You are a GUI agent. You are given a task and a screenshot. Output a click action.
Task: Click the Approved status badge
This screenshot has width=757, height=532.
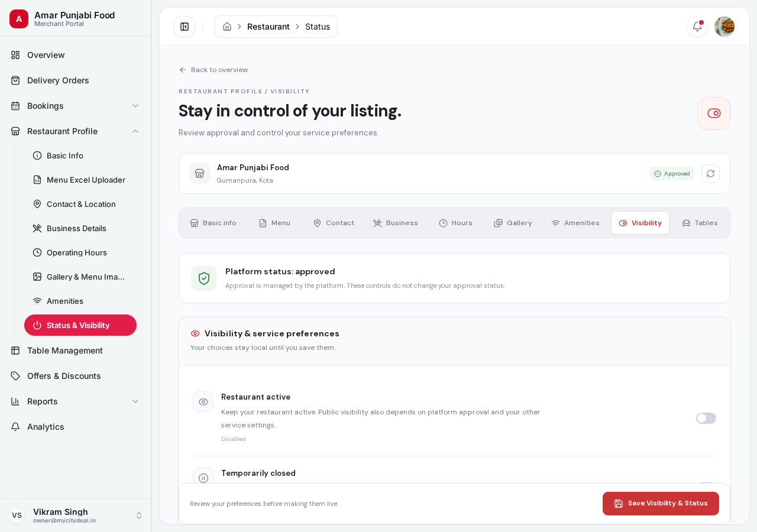(x=672, y=174)
